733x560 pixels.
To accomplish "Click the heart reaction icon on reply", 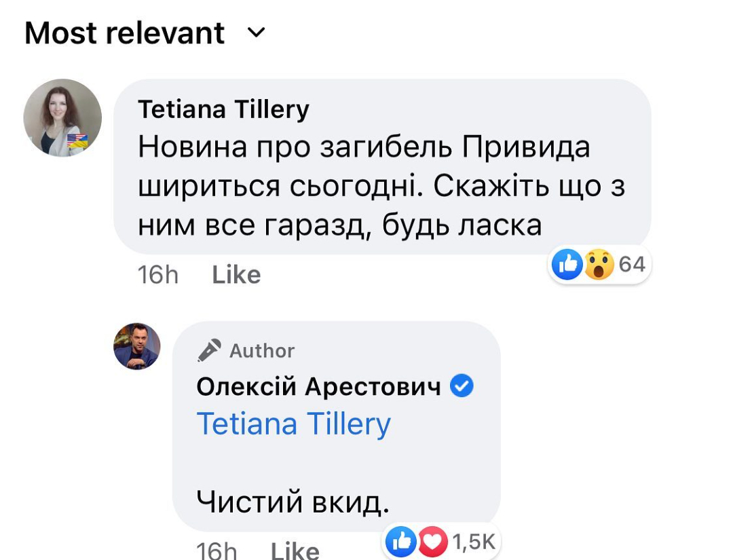I will click(x=434, y=541).
